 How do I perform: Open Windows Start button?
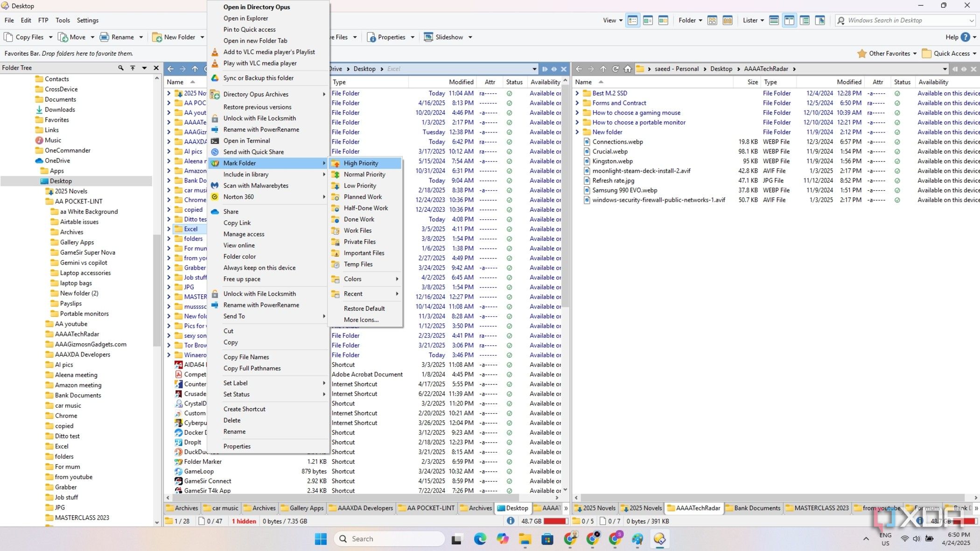(x=321, y=539)
